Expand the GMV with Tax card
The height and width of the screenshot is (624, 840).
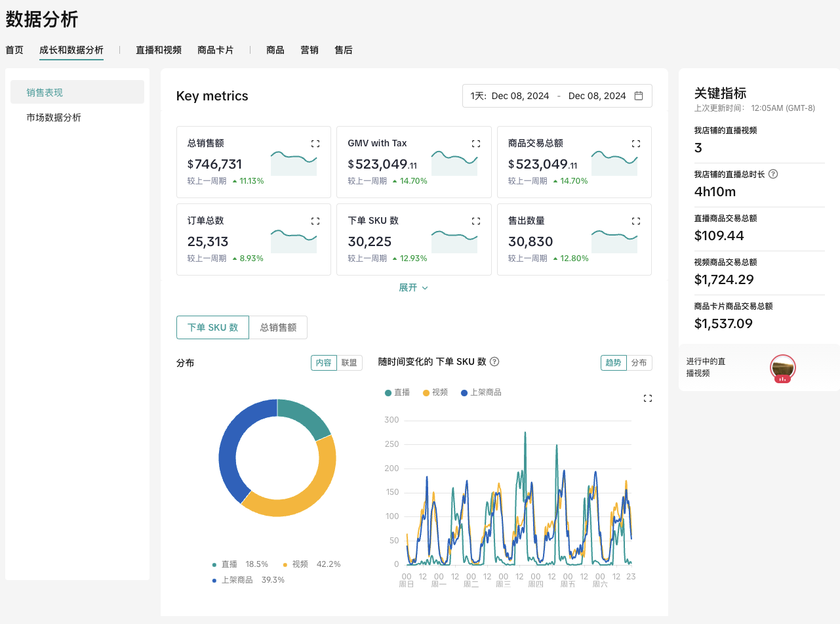pos(476,144)
